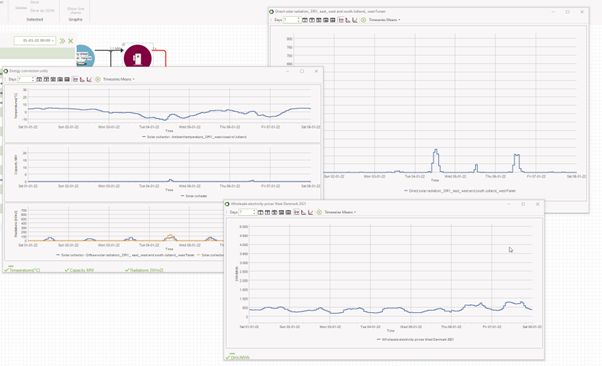Screen dimensions: 602x366
Task: Click first period navigation icon in Energy conversion units toolbar
Action: point(39,79)
